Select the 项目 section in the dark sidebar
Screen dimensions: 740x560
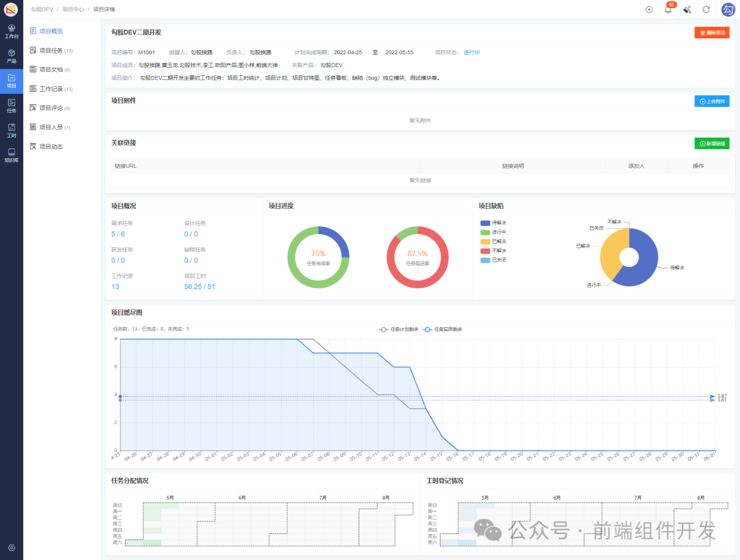coord(12,81)
